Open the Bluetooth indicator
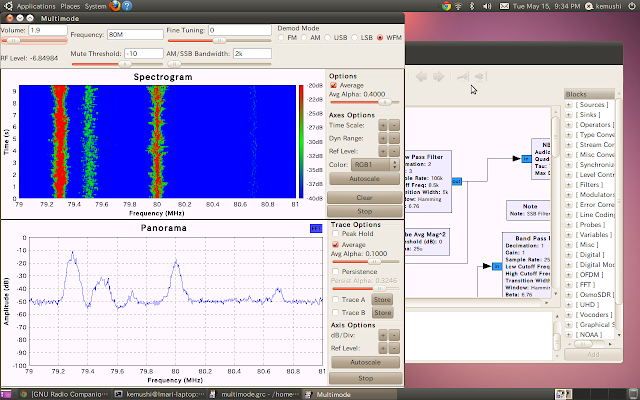 pos(472,6)
